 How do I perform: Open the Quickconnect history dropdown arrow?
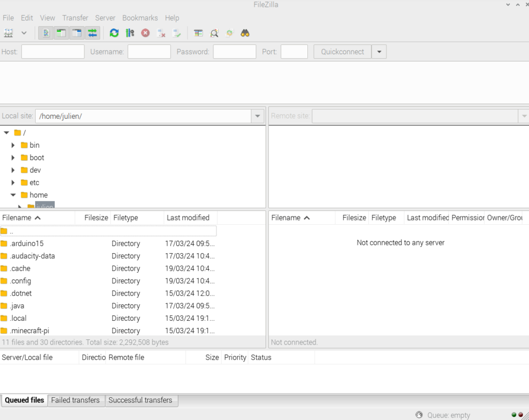pyautogui.click(x=380, y=52)
